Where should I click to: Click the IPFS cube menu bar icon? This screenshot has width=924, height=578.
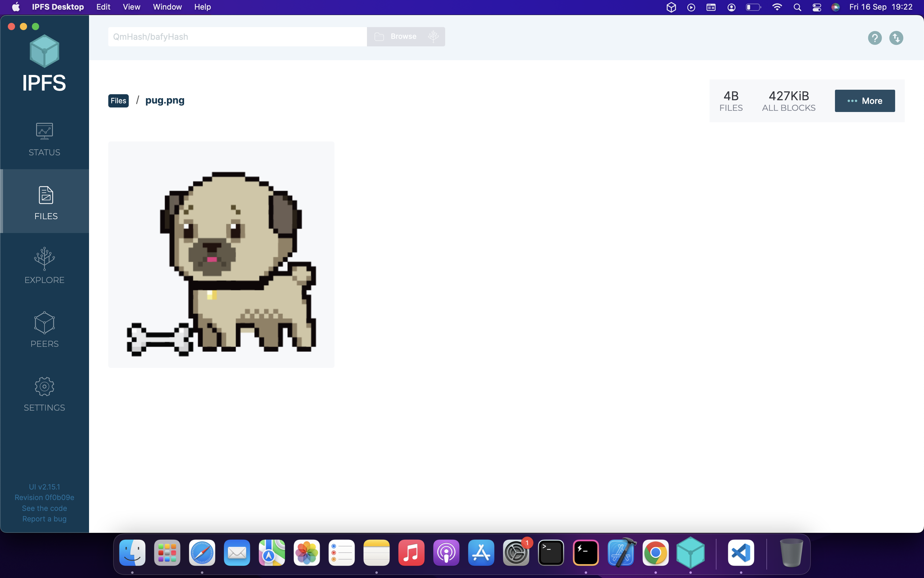671,7
